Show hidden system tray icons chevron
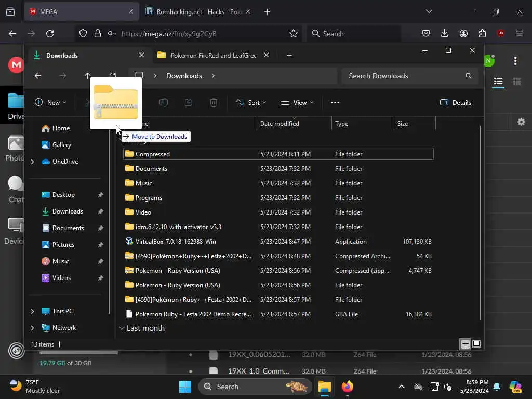Screen dimensions: 532x399 tap(402, 387)
